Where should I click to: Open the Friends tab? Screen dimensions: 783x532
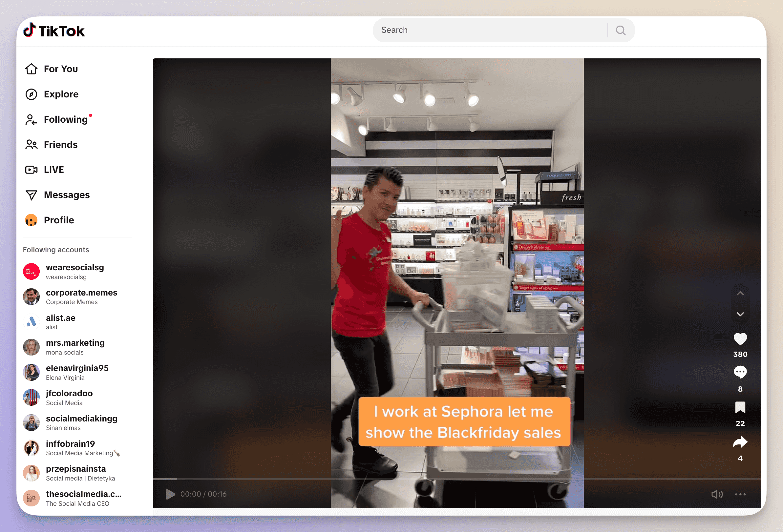coord(51,144)
